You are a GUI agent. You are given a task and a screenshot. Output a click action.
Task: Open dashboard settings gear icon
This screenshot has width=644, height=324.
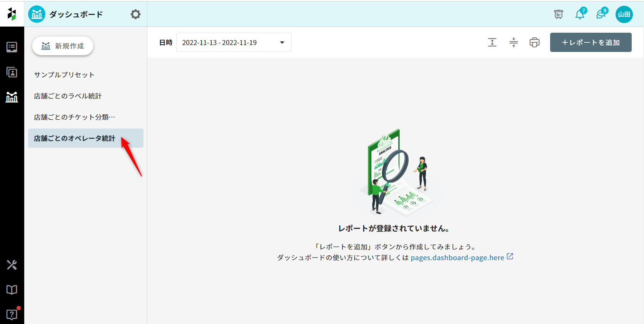click(135, 14)
